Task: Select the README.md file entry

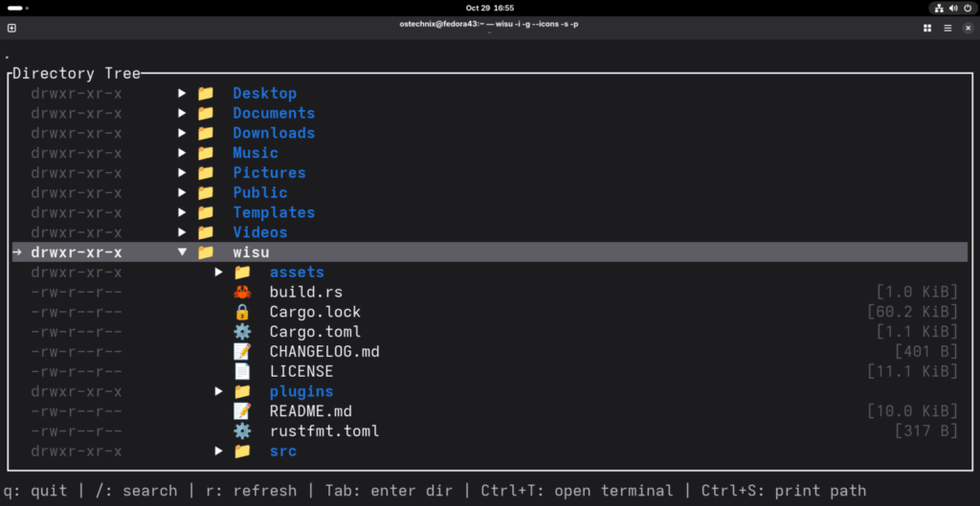Action: tap(310, 411)
